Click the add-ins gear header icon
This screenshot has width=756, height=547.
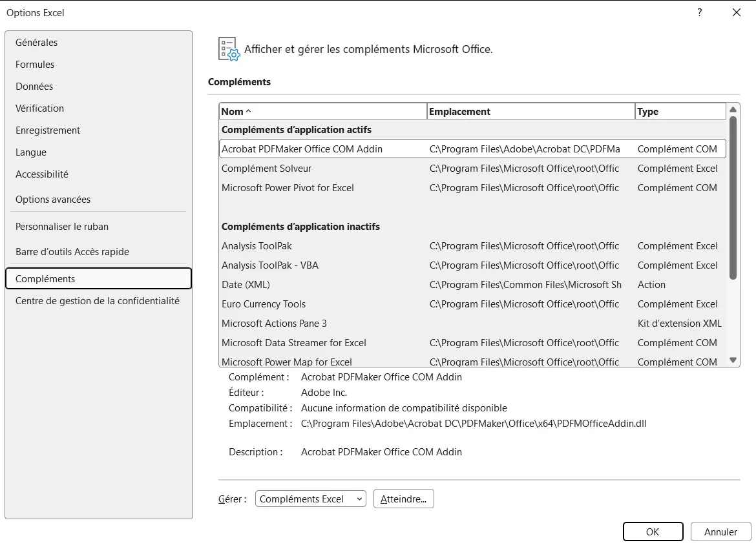(229, 49)
